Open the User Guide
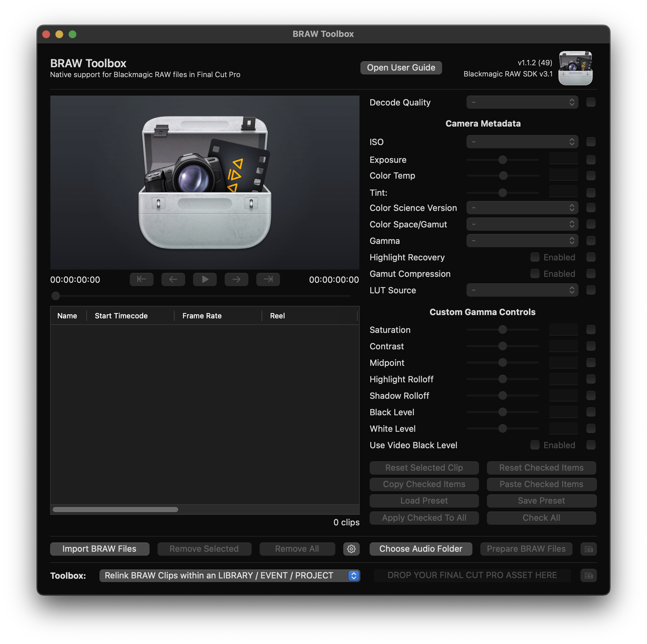647x644 pixels. point(401,68)
